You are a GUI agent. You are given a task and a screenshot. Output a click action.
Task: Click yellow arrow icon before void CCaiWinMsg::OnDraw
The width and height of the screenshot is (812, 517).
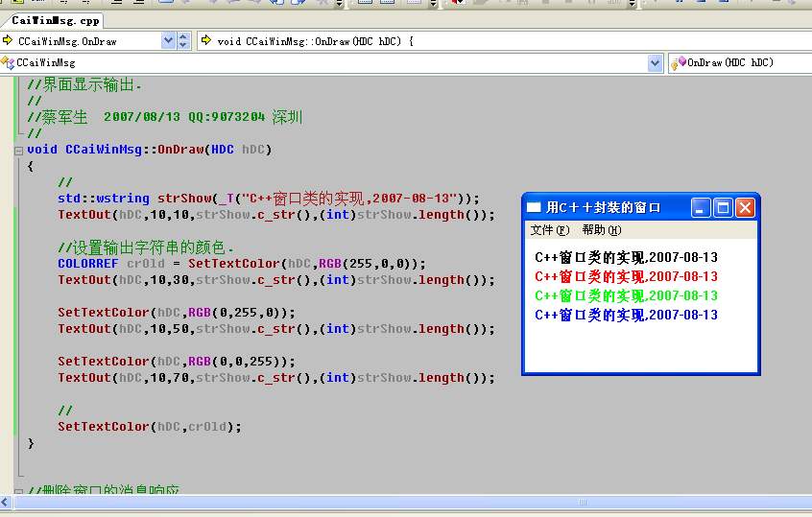click(206, 40)
